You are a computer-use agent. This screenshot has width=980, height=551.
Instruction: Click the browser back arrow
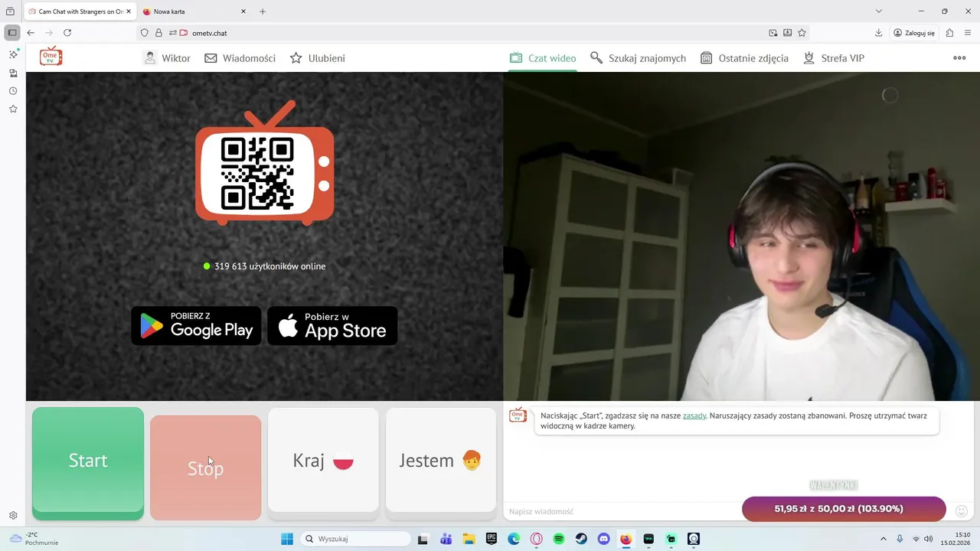pos(31,33)
